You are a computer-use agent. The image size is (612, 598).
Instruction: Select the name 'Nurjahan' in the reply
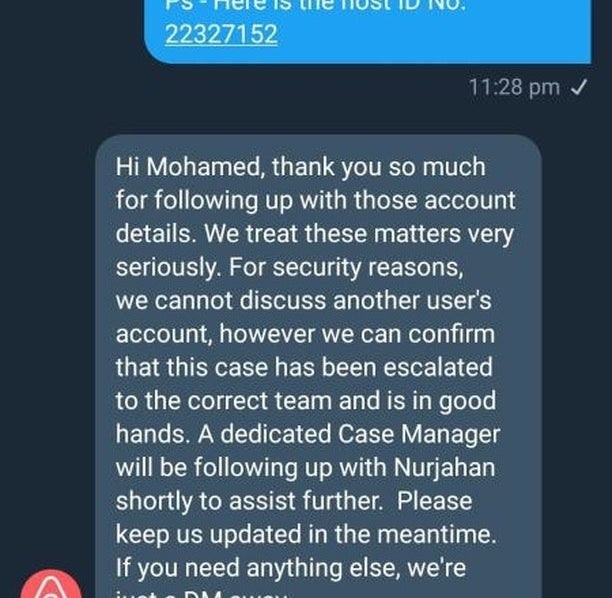point(444,467)
